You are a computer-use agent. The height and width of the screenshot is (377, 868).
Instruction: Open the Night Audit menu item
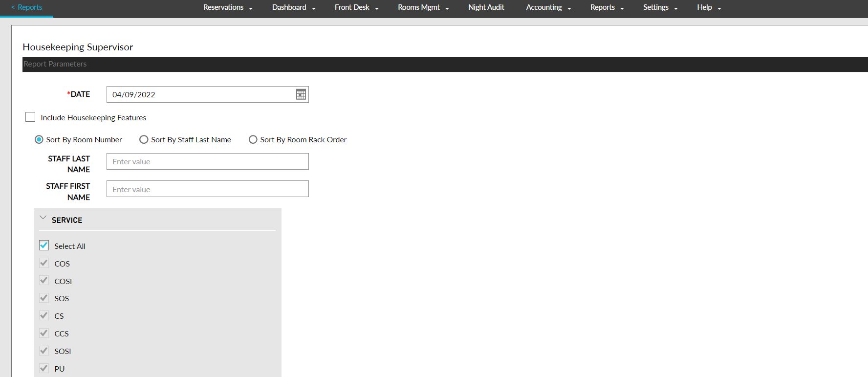(486, 7)
